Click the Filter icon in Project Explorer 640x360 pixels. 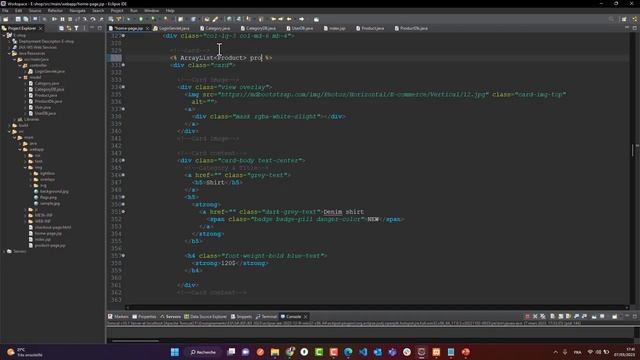tap(76, 28)
